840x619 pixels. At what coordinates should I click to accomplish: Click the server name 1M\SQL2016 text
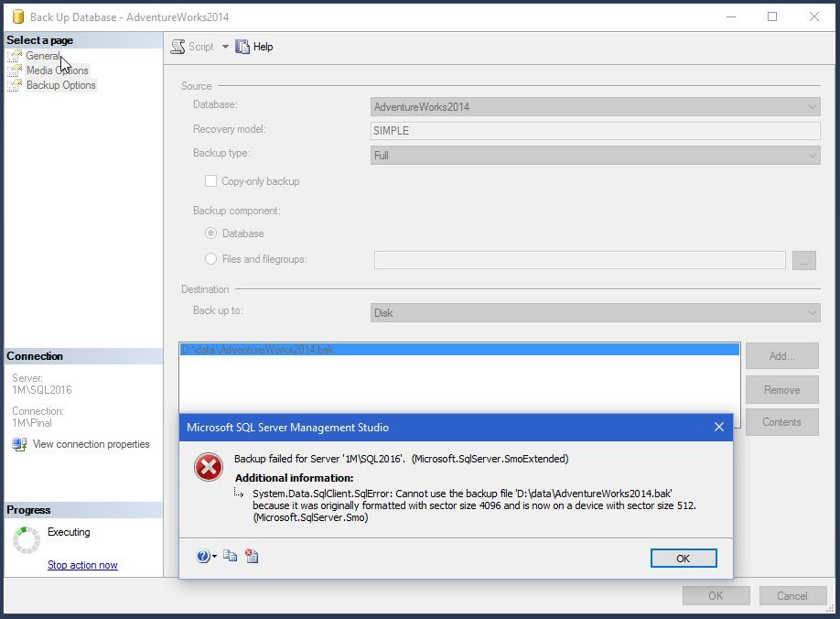(x=42, y=390)
